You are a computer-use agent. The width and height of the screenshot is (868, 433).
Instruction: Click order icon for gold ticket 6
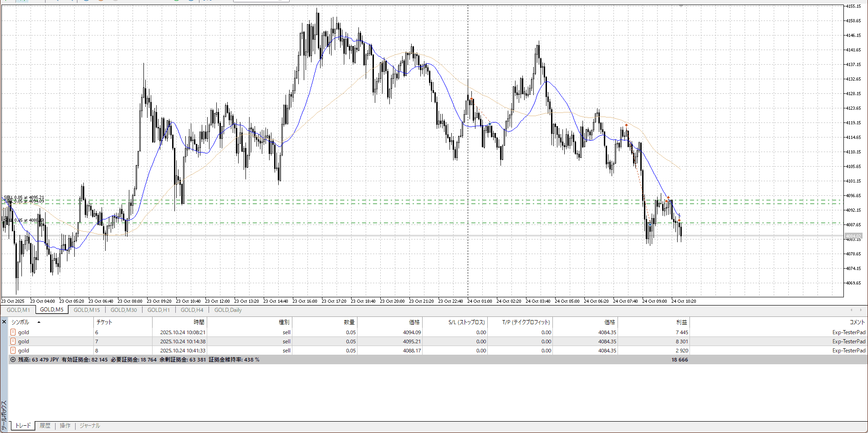(13, 332)
